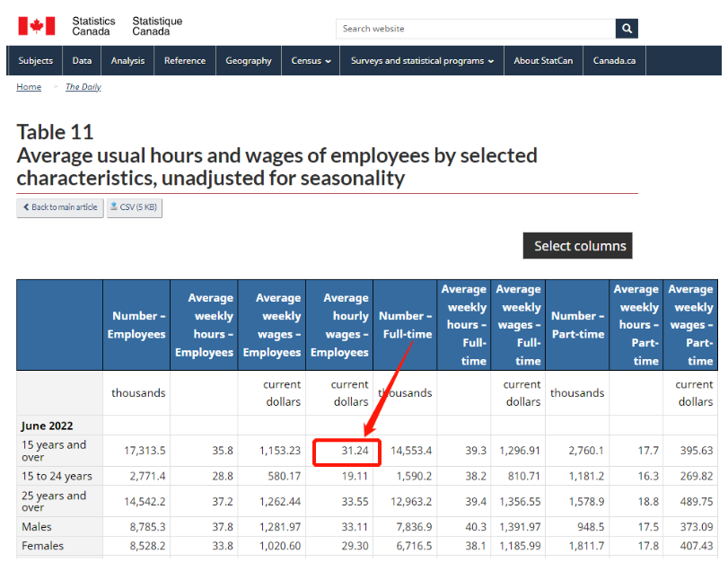Click the Canadian flag logo

(36, 26)
